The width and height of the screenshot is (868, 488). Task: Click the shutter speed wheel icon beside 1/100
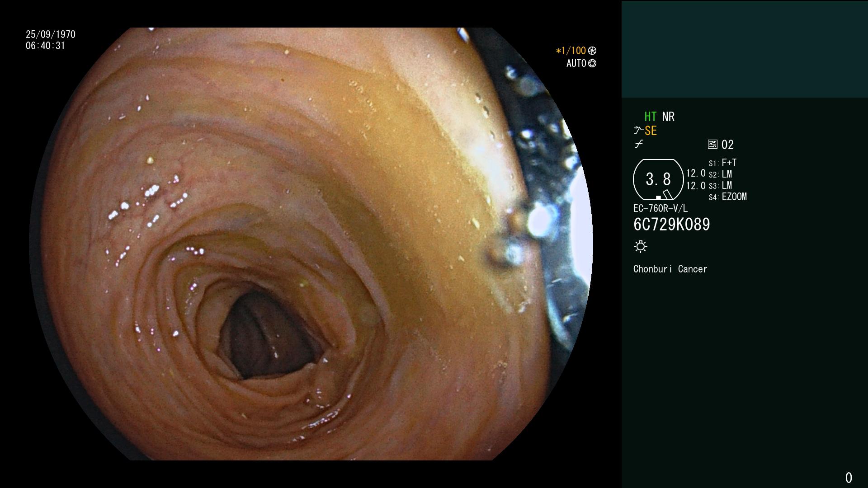point(592,51)
